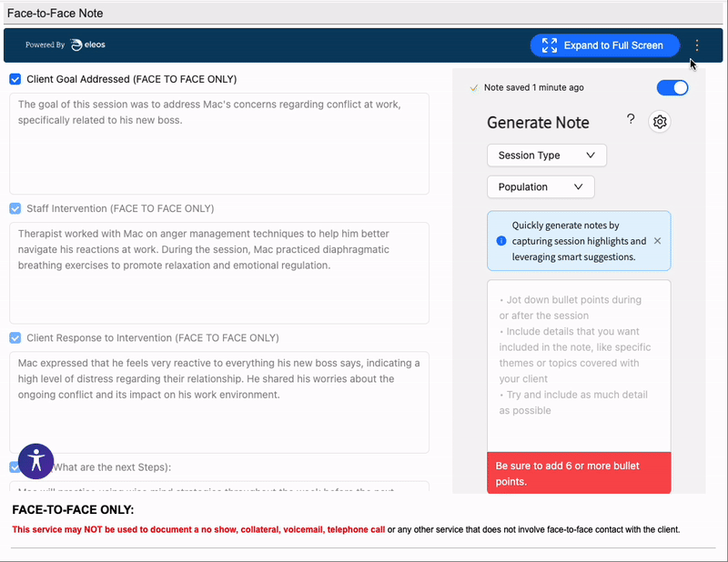728x562 pixels.
Task: Click the FACE-TO-FACE ONLY heading
Action: [73, 509]
